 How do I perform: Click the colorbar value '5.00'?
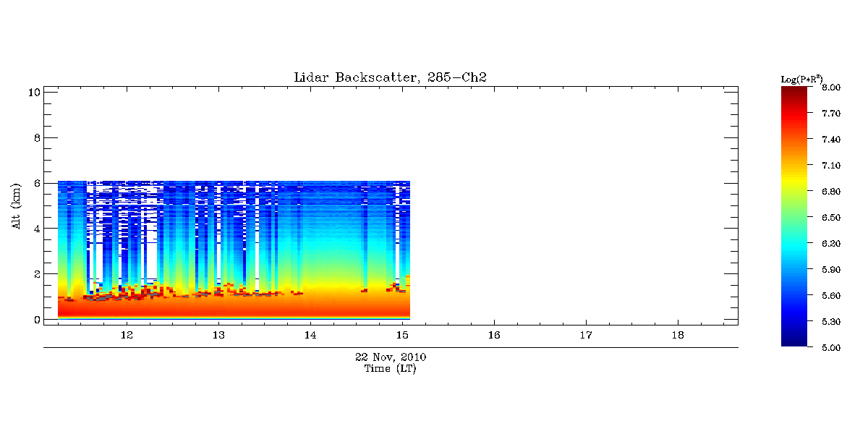pyautogui.click(x=830, y=348)
